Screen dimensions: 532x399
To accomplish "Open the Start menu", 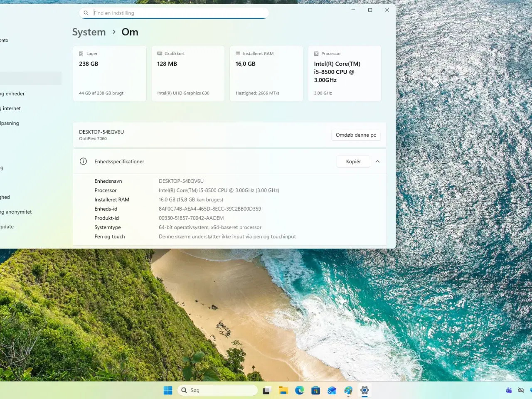I will point(168,390).
